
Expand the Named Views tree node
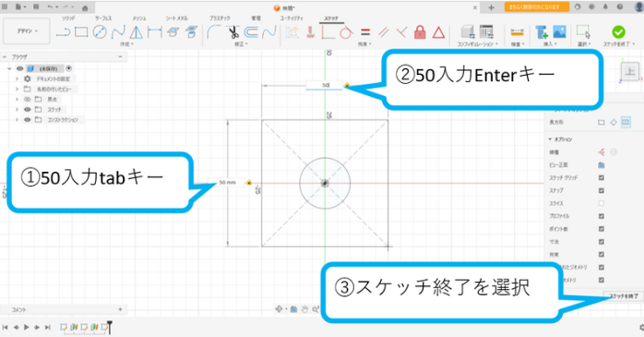point(17,89)
